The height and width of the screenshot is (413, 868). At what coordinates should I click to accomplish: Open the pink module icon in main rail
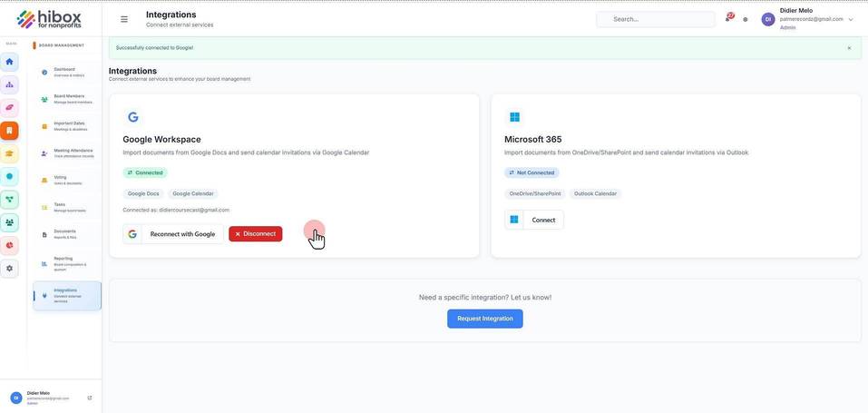coord(9,107)
